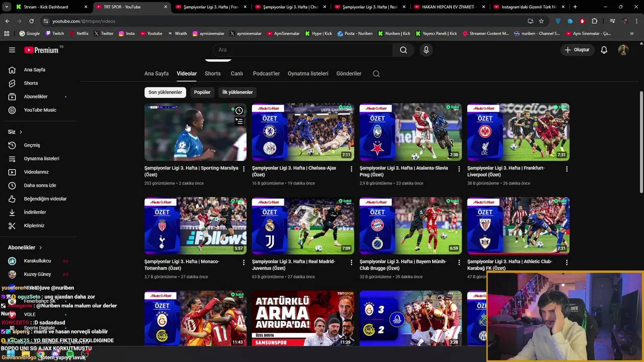644x362 pixels.
Task: Switch to HAKAN HEPCAN EV ZİYARETİ tab
Action: click(450, 7)
